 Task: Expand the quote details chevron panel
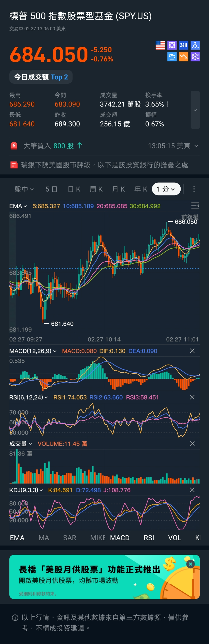(195, 110)
